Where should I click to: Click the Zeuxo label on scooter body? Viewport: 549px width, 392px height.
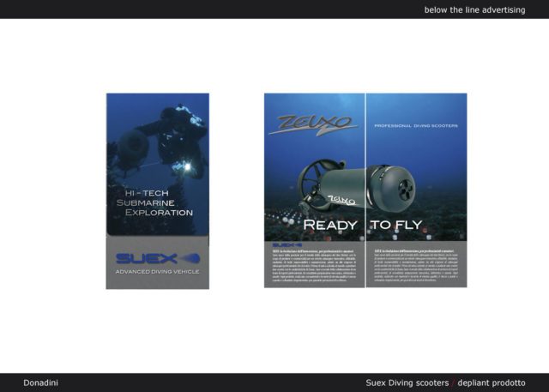click(x=341, y=198)
